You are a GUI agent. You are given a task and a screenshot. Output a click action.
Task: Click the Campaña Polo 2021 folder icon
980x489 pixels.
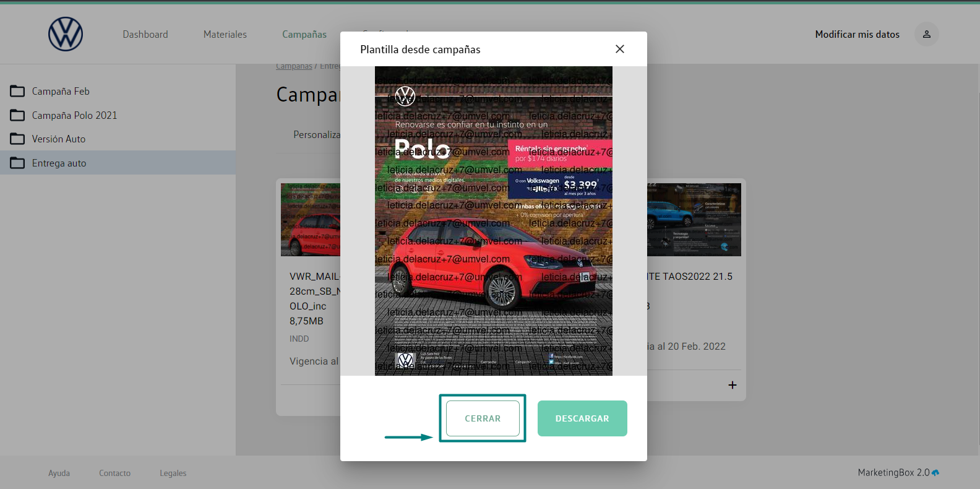pyautogui.click(x=17, y=115)
